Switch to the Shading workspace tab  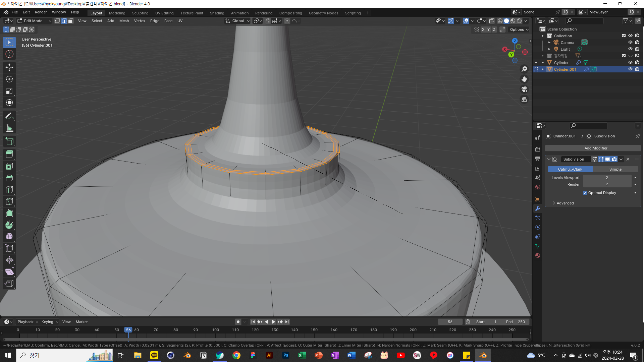point(217,13)
